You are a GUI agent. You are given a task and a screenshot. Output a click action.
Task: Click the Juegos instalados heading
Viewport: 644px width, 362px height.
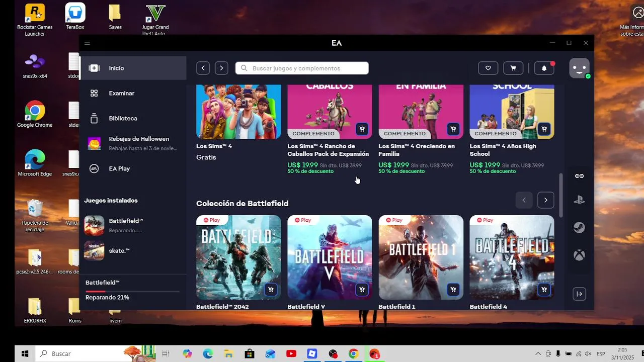111,200
